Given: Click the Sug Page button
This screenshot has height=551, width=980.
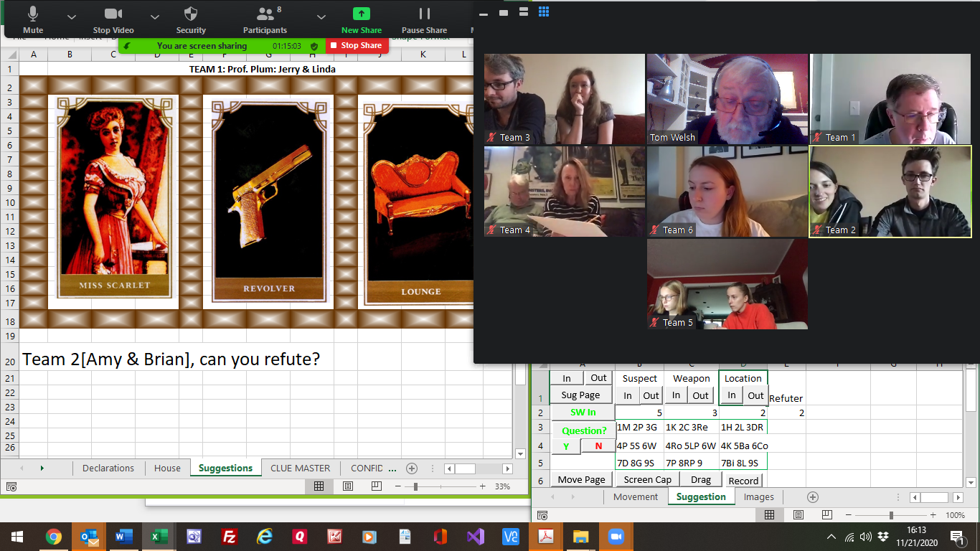Looking at the screenshot, I should click(x=580, y=395).
